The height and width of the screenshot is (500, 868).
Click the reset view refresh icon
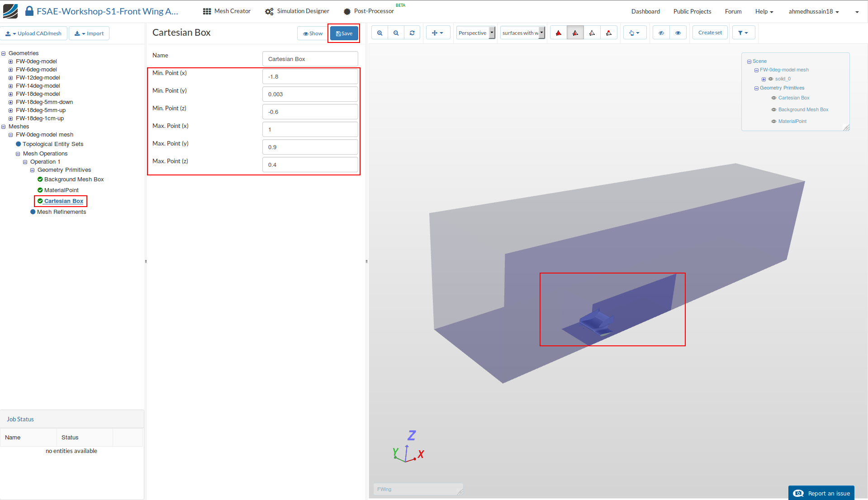coord(412,33)
